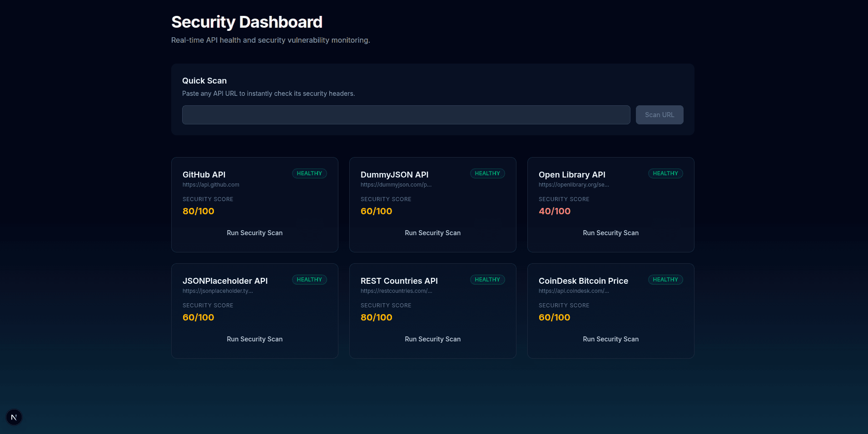Run Security Scan for REST Countries API

coord(432,339)
